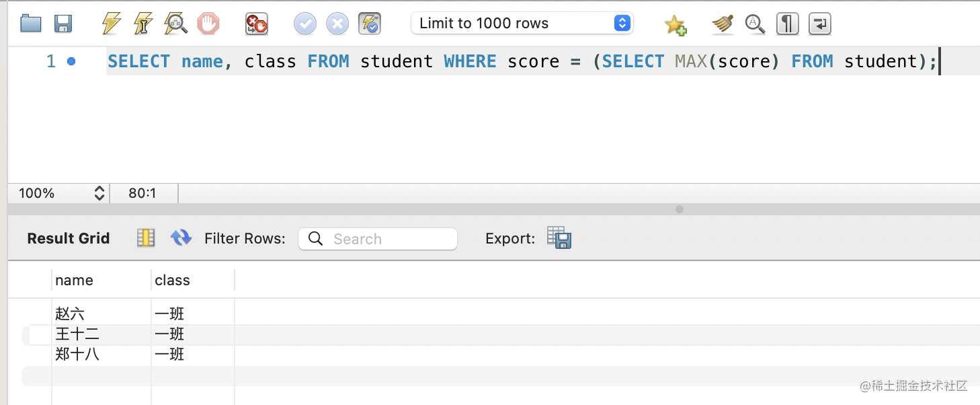980x405 pixels.
Task: Toggle word wrapping in editor
Action: [x=819, y=24]
